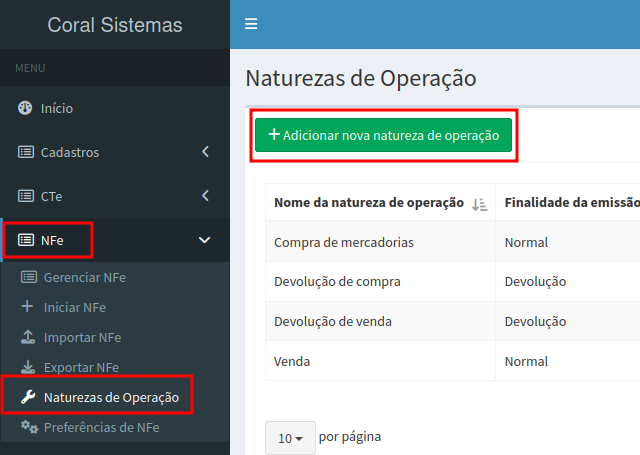The image size is (640, 455).
Task: Click the NFe menu icon
Action: pyautogui.click(x=26, y=240)
